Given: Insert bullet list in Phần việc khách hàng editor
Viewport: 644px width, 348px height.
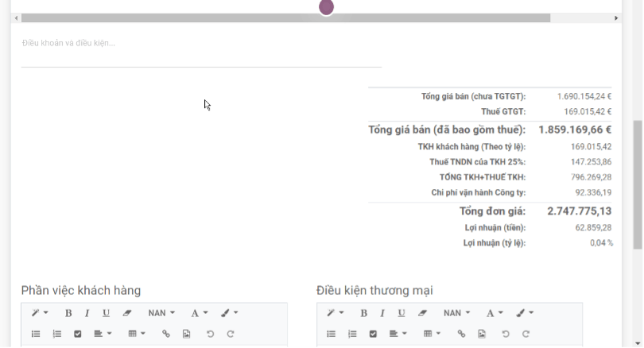Looking at the screenshot, I should pos(36,334).
